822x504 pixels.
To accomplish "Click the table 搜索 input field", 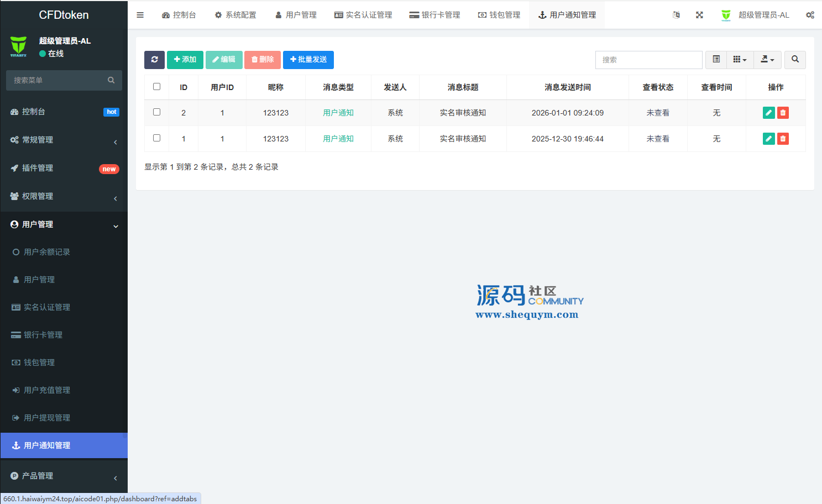I will tap(648, 60).
